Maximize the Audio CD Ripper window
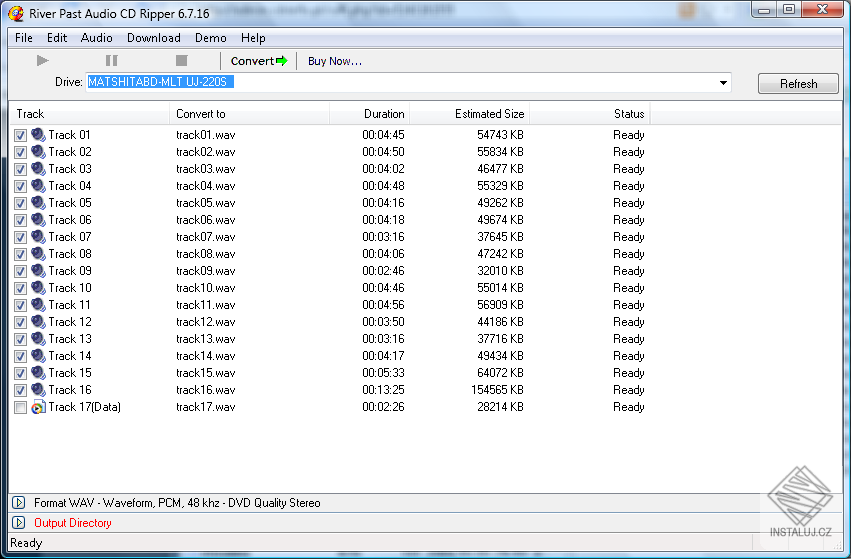This screenshot has height=559, width=851. pos(789,10)
